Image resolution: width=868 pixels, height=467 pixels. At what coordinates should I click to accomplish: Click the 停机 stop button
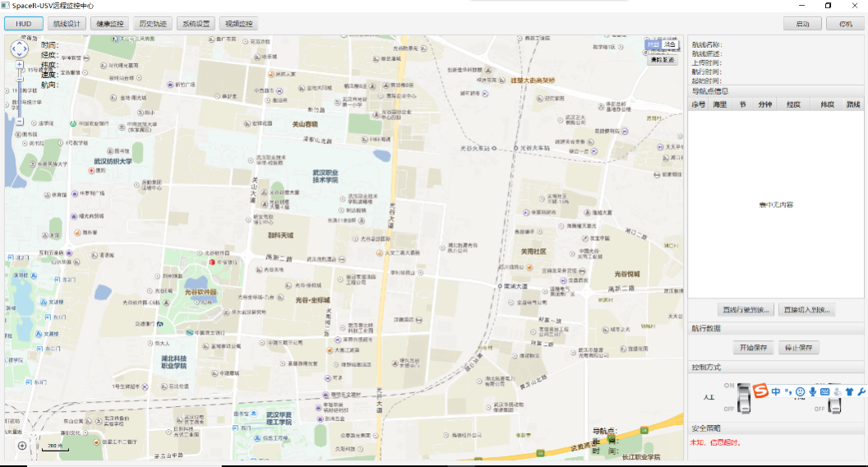click(x=845, y=24)
